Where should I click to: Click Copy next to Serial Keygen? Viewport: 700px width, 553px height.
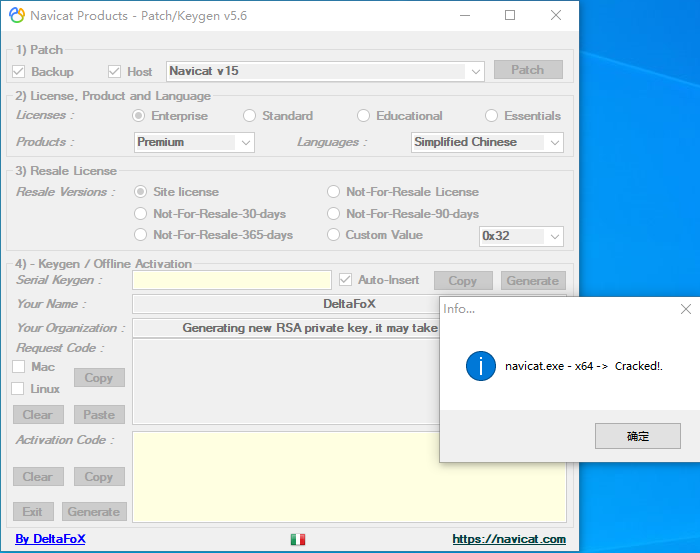coord(463,281)
